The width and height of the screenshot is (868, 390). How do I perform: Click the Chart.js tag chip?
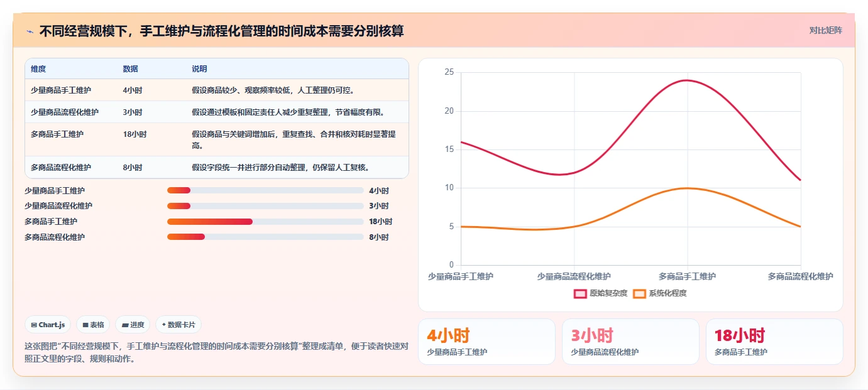tap(48, 325)
